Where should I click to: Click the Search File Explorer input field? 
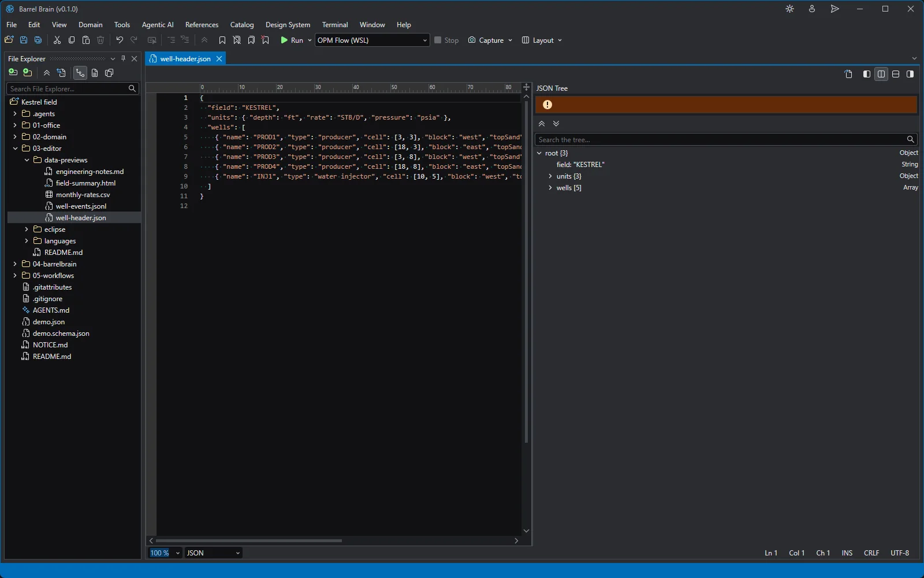[73, 88]
